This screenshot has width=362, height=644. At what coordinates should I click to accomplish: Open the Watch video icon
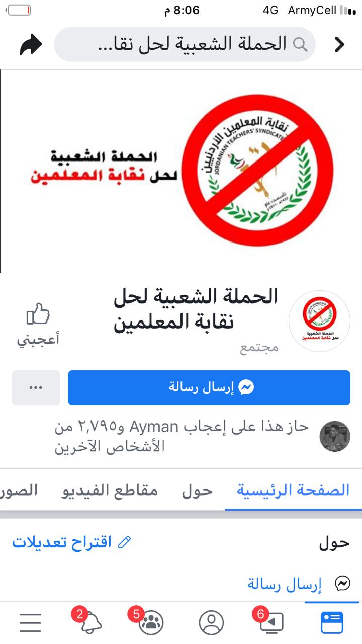pyautogui.click(x=271, y=623)
